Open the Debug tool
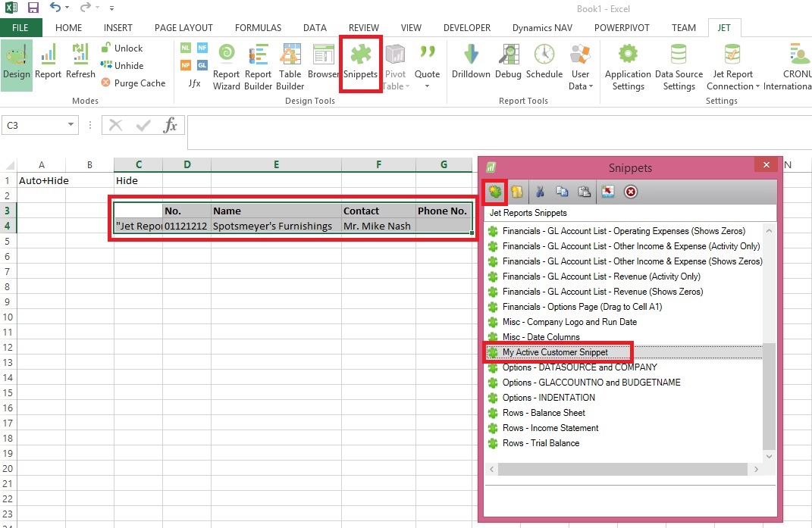 click(x=508, y=63)
